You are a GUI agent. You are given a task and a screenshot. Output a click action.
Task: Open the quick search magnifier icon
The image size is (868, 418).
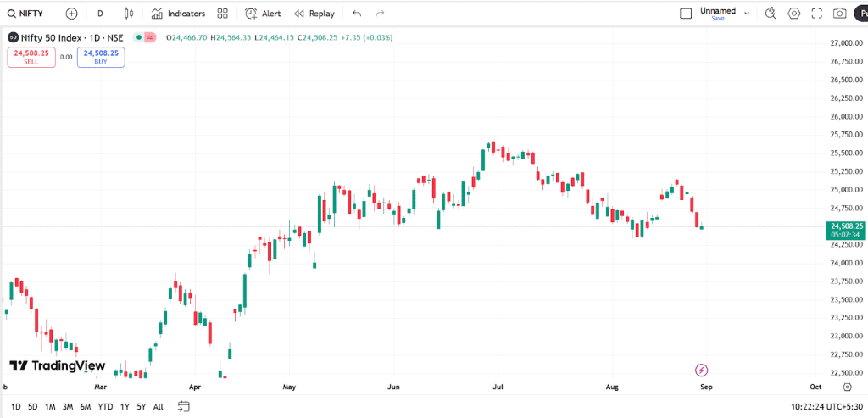pos(770,14)
